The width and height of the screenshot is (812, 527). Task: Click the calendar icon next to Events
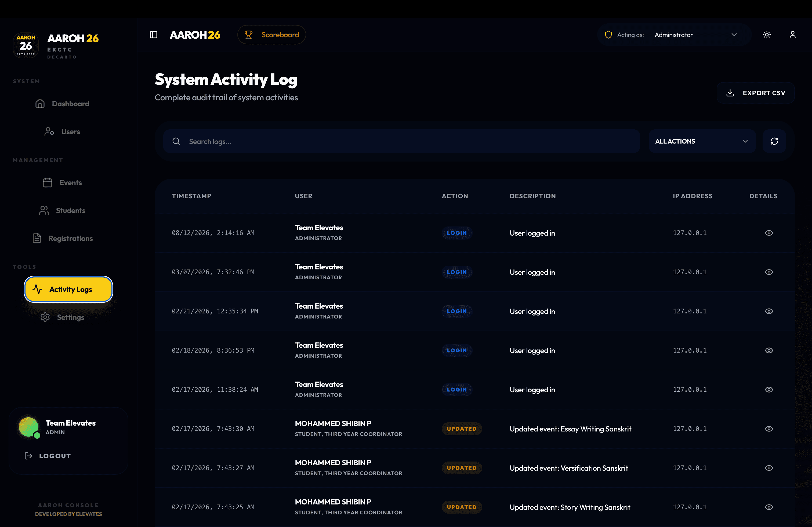click(48, 183)
